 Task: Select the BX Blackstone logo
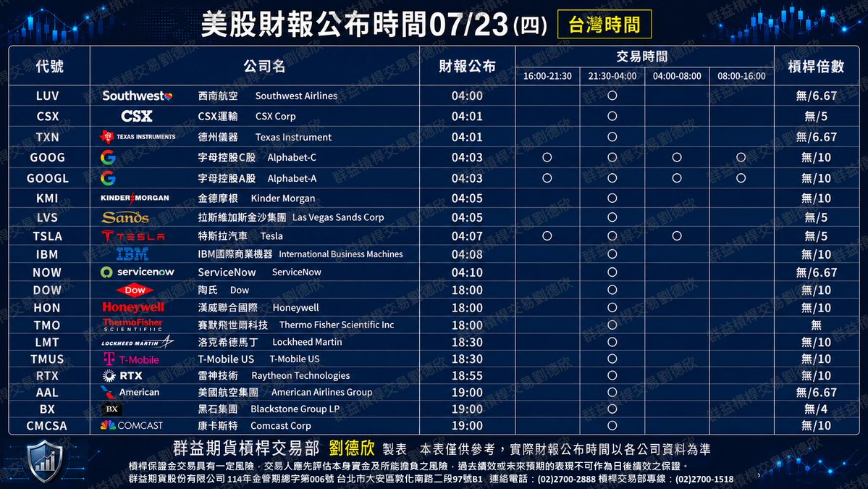pos(111,409)
